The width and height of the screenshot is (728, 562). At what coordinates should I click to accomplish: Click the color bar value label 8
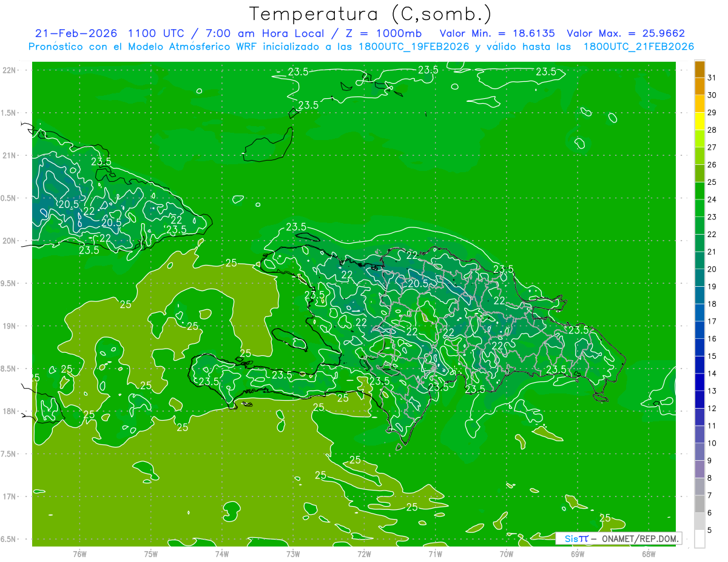710,478
